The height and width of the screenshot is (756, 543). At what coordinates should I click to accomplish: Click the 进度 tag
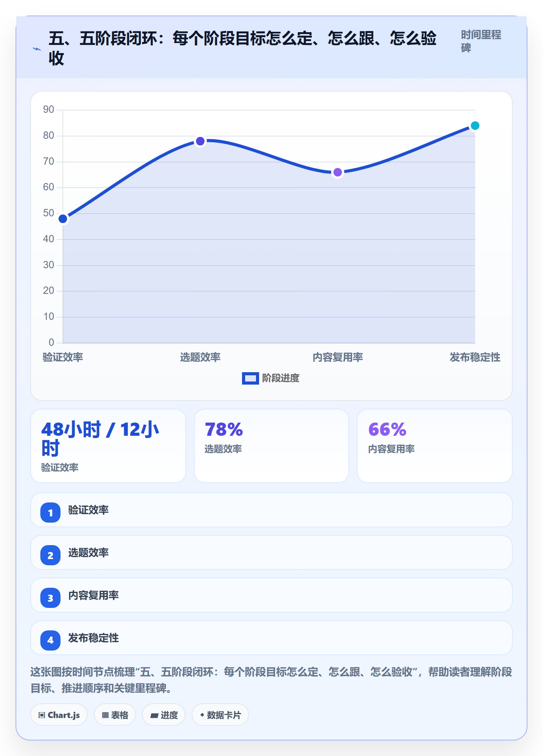(164, 715)
